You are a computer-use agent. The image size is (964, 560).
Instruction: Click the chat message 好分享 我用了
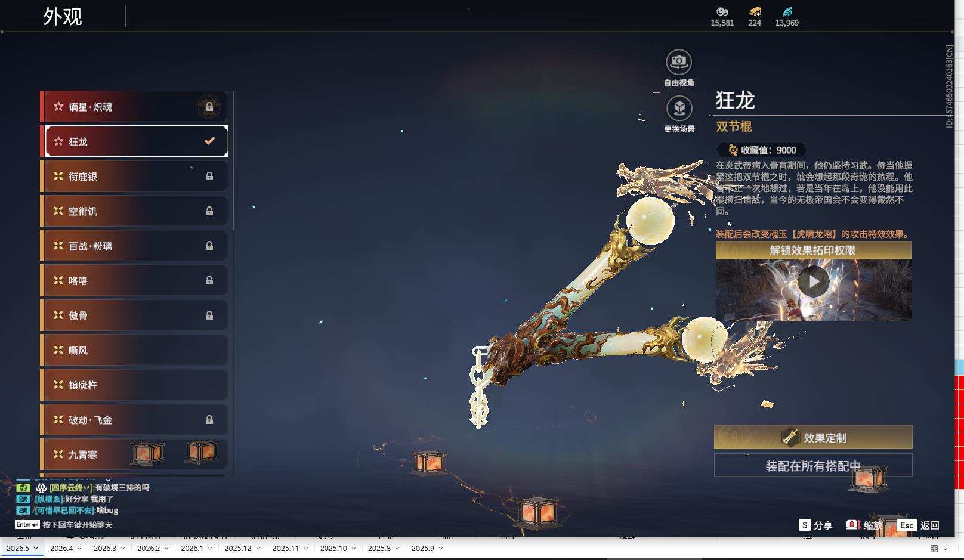(x=89, y=499)
